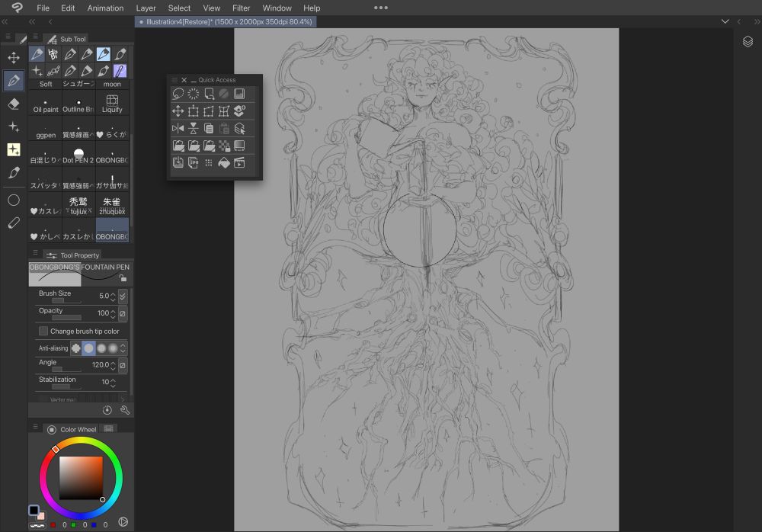Click the dashed circle deselect icon in Quick Access
The height and width of the screenshot is (532, 762).
[194, 94]
